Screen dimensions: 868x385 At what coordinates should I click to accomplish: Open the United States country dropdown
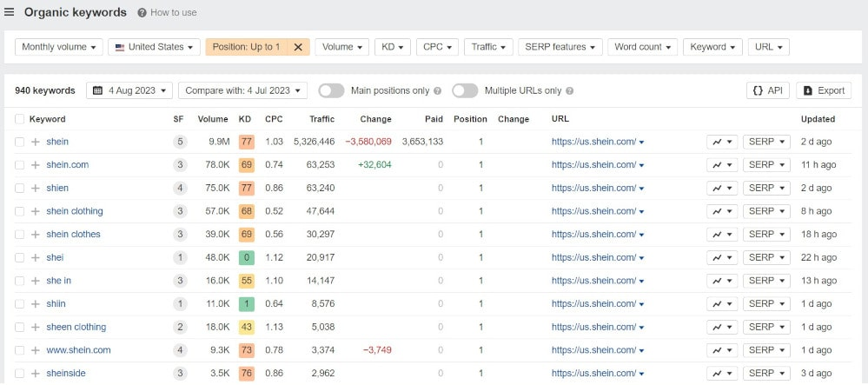coord(154,47)
